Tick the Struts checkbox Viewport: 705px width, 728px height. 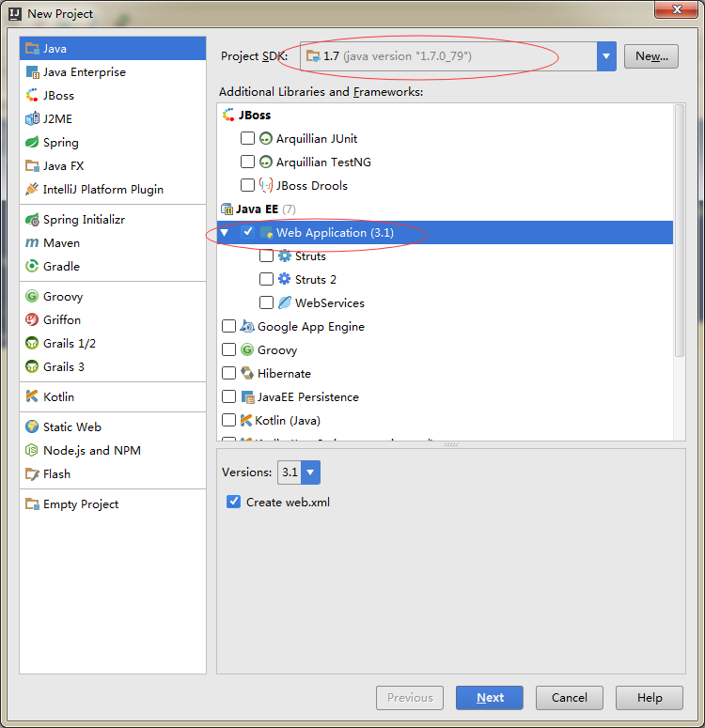266,256
